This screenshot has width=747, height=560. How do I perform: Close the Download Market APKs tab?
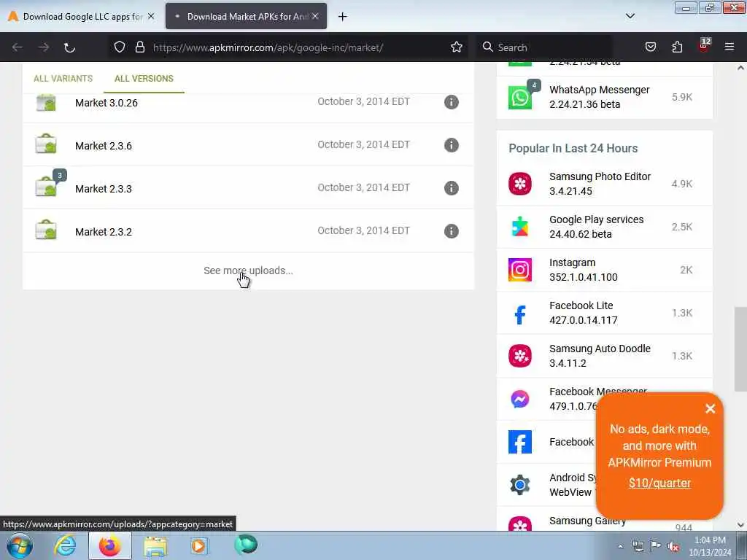[315, 16]
